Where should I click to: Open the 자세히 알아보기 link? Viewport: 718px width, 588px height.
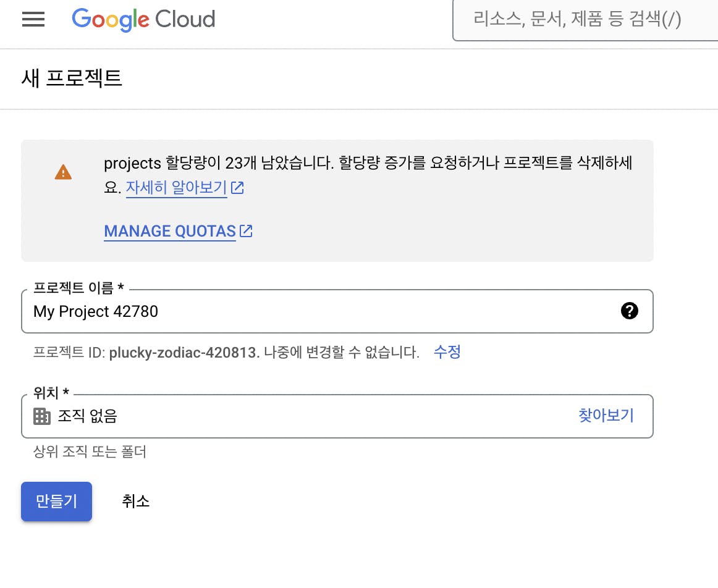point(176,188)
